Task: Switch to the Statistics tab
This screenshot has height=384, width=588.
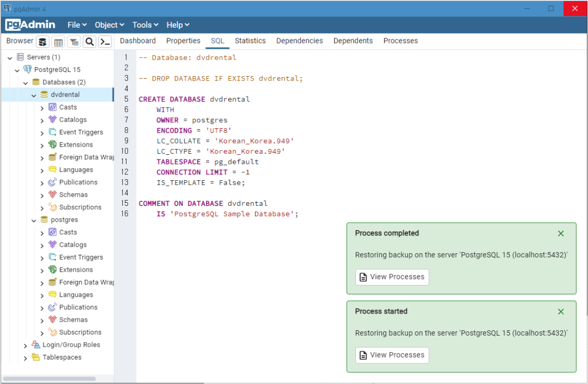Action: pos(250,41)
